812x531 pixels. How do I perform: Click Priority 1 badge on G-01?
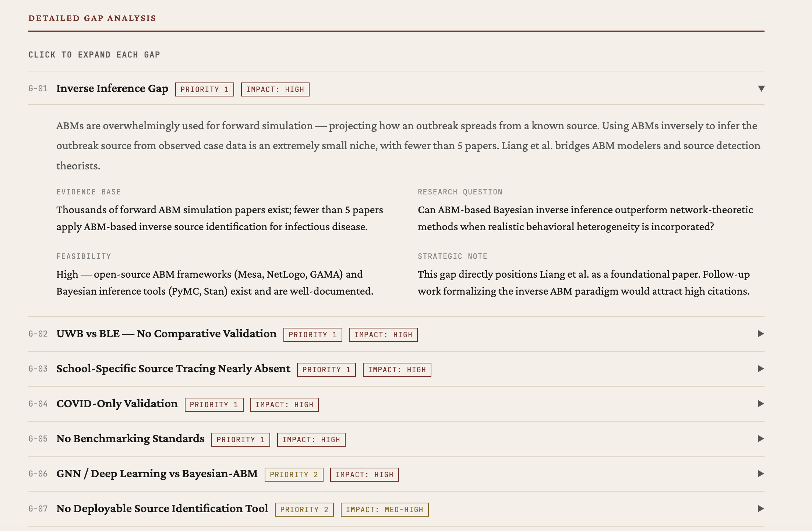tap(204, 89)
